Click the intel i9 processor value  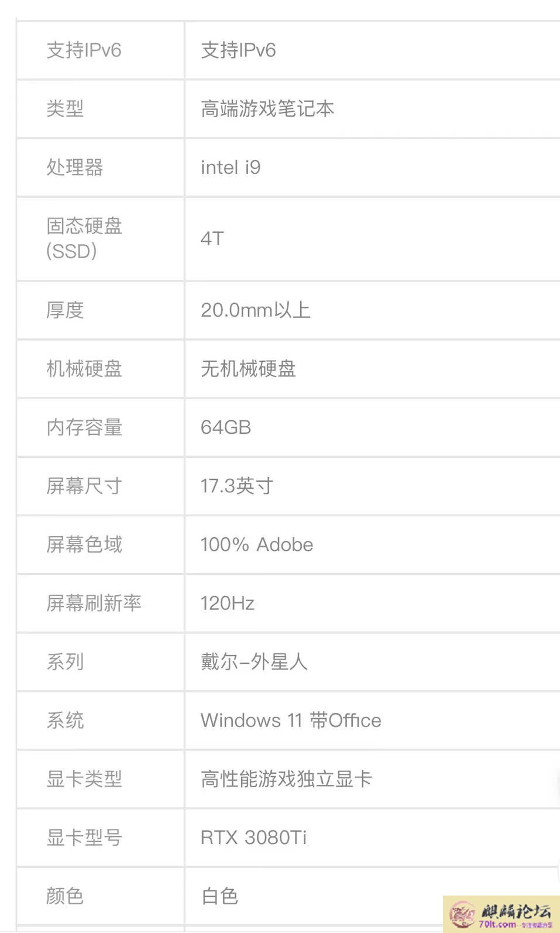[x=231, y=167]
